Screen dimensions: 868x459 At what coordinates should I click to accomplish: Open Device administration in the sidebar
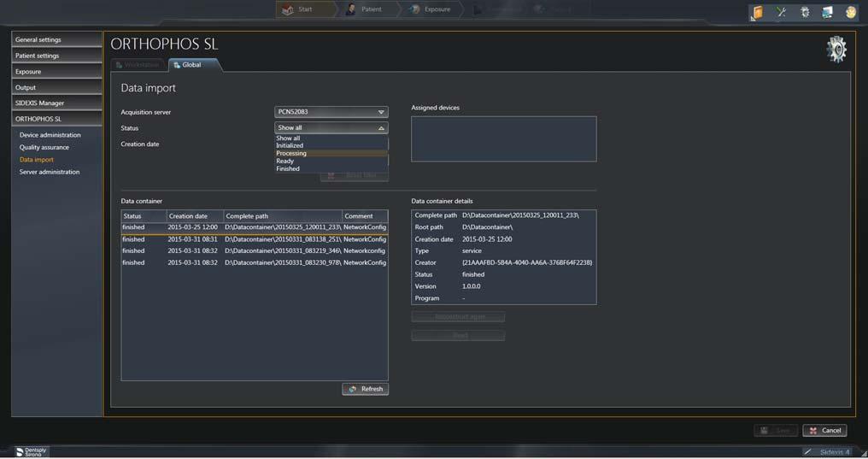pos(50,135)
